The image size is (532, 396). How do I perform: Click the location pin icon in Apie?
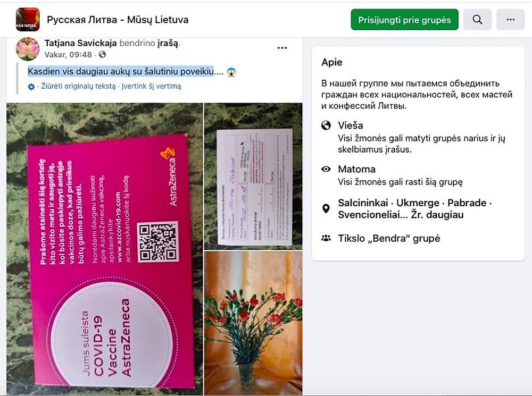tap(326, 208)
